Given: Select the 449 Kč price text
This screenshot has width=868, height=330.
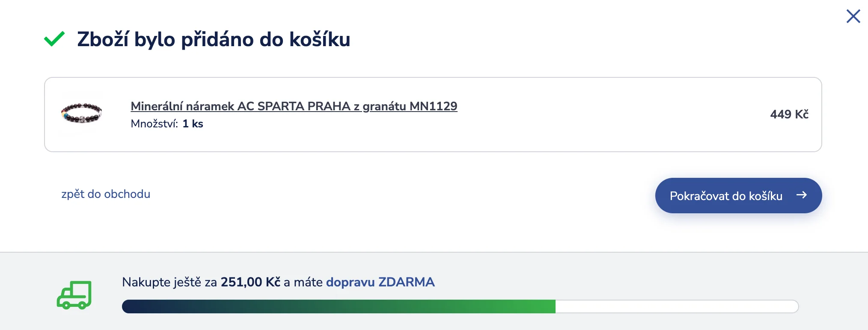Looking at the screenshot, I should [x=789, y=115].
